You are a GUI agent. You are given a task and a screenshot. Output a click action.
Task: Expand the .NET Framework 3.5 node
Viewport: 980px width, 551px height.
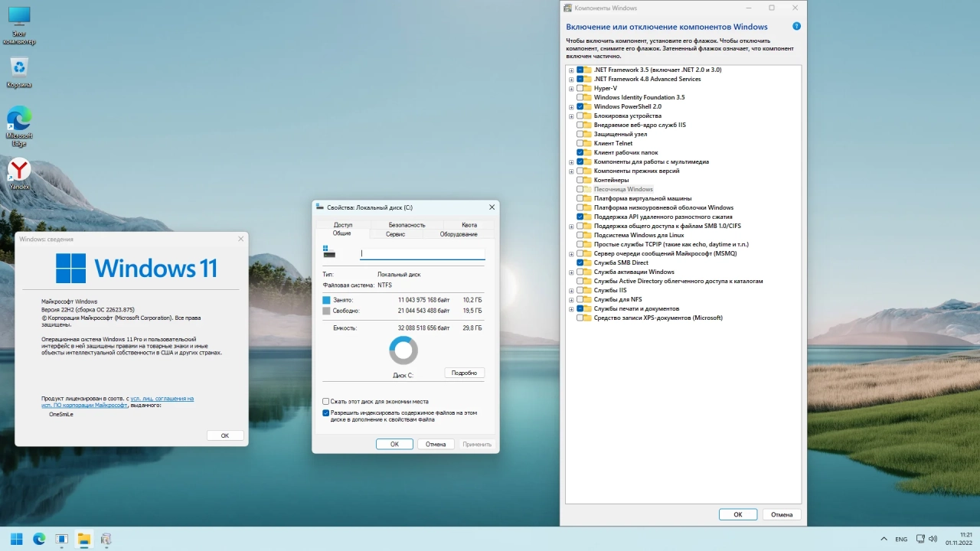click(571, 70)
